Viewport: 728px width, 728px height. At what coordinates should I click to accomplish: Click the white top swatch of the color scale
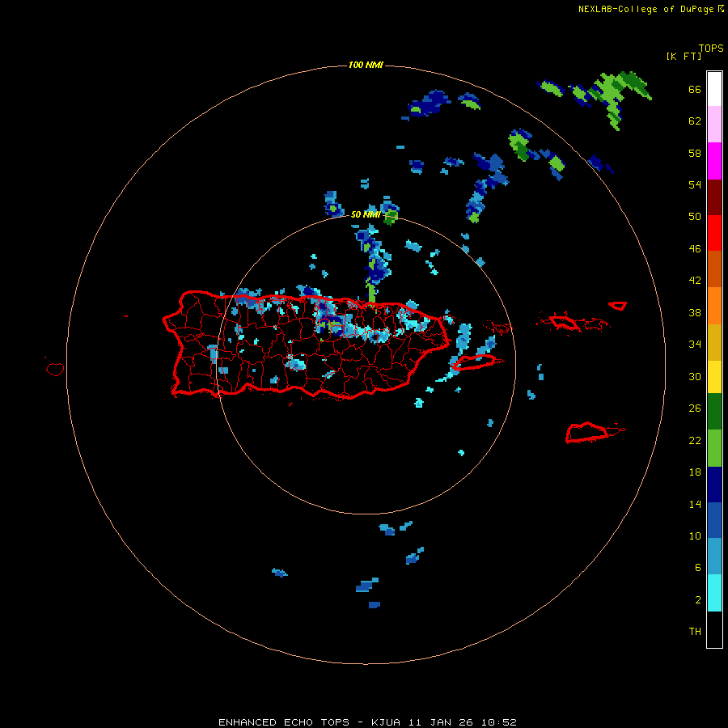click(x=714, y=89)
